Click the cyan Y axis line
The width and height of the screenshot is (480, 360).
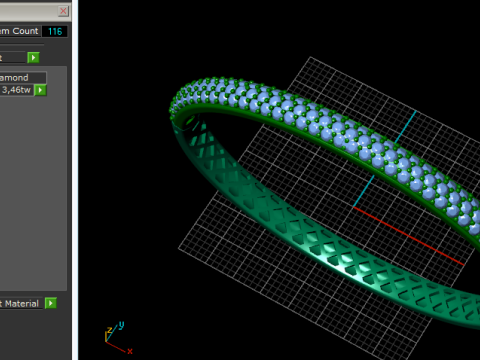point(384,159)
